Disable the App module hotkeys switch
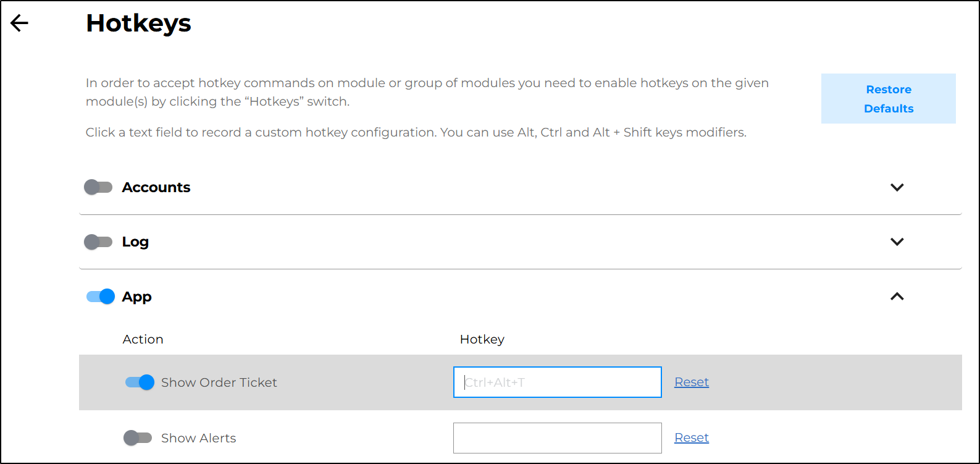Image resolution: width=980 pixels, height=464 pixels. coord(101,297)
